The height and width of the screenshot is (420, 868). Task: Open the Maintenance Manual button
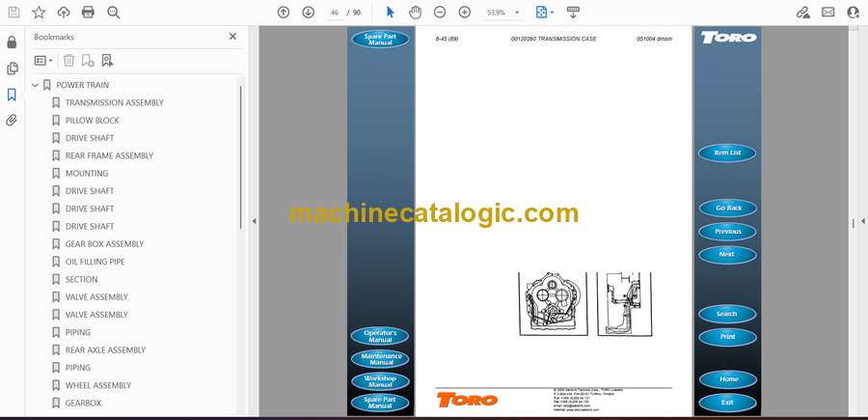click(380, 359)
